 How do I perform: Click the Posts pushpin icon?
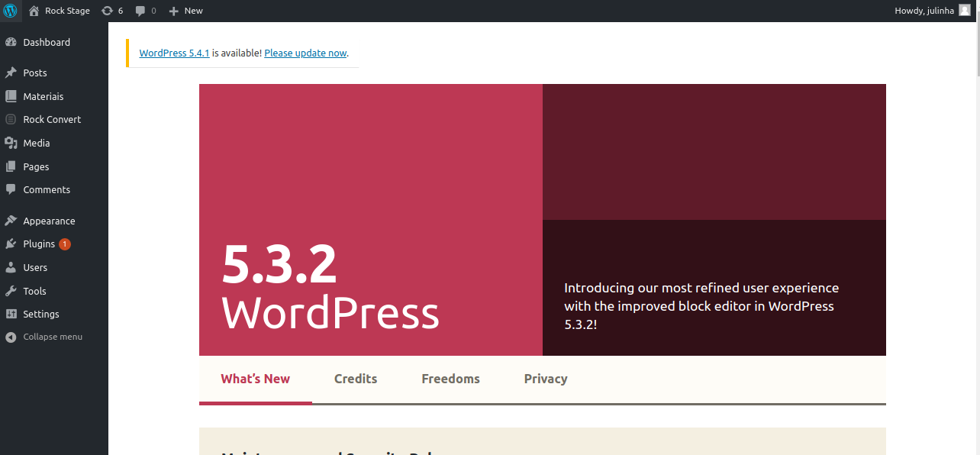tap(11, 73)
